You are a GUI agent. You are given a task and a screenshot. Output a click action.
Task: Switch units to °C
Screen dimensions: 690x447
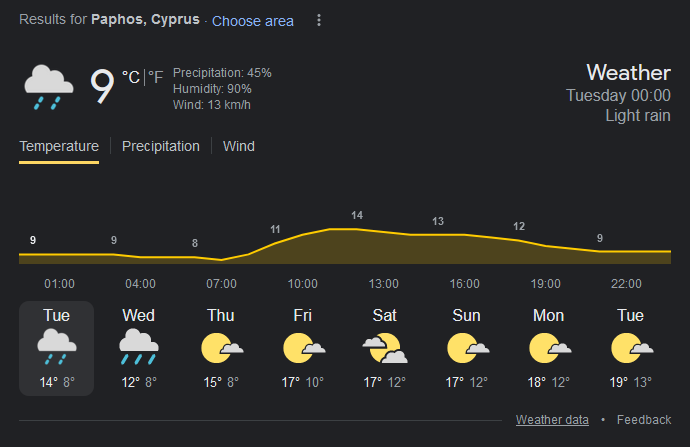click(131, 77)
